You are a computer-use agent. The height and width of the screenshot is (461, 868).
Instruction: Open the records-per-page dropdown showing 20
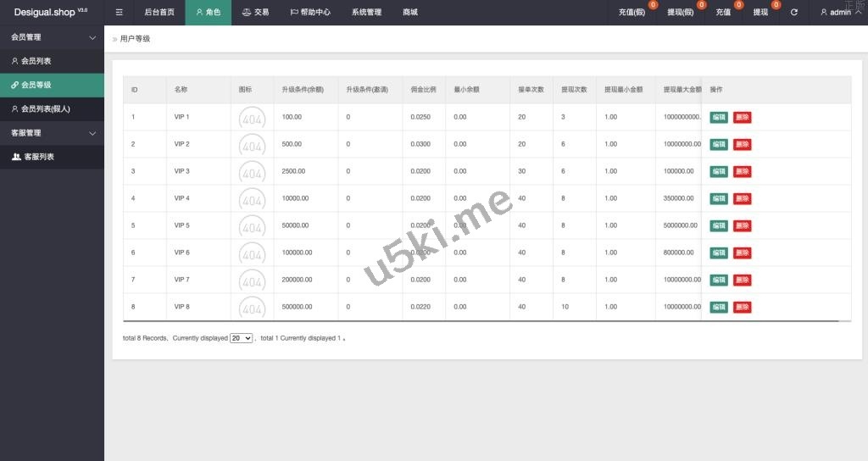click(241, 338)
